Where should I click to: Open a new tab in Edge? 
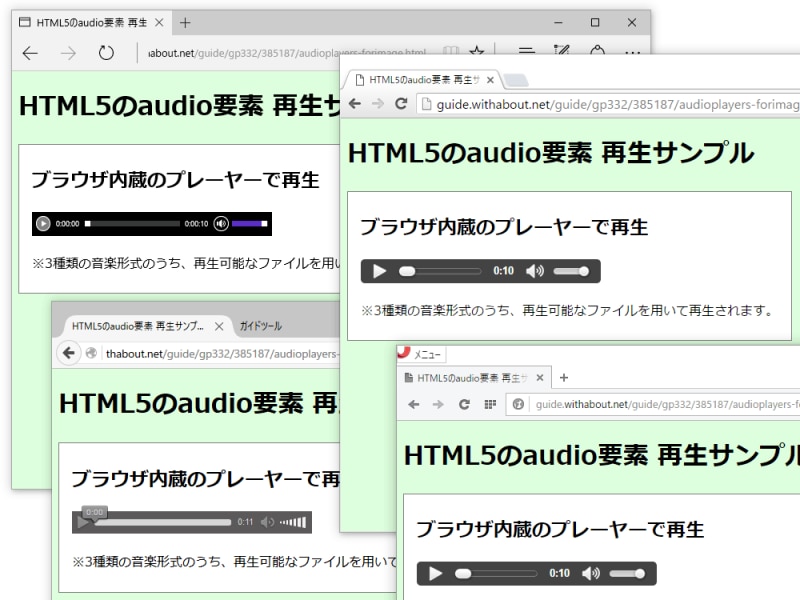185,23
